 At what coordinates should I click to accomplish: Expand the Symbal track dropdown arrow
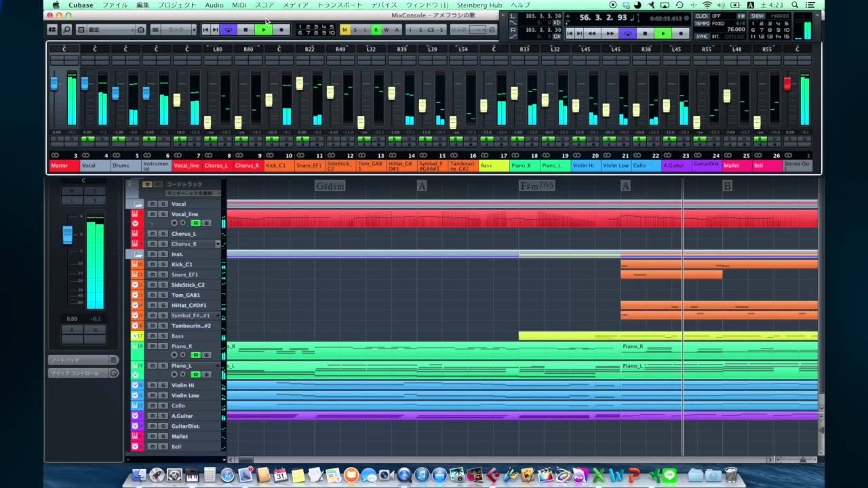pos(218,316)
